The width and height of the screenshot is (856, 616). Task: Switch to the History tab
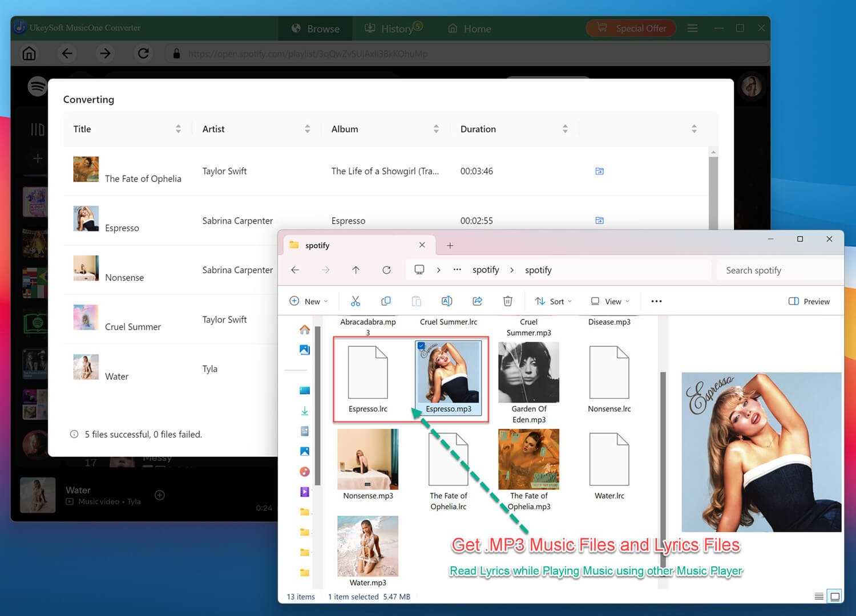(x=393, y=29)
